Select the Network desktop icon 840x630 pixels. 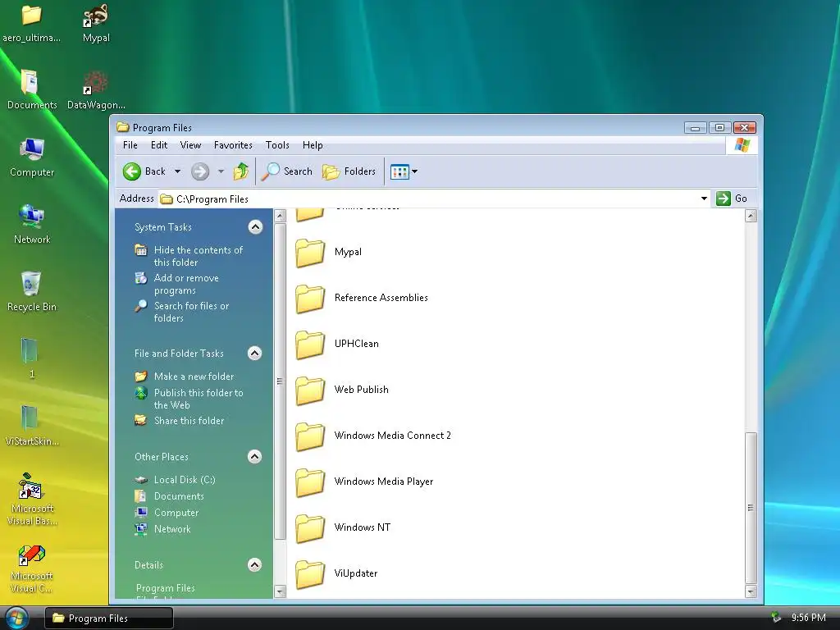pos(32,217)
